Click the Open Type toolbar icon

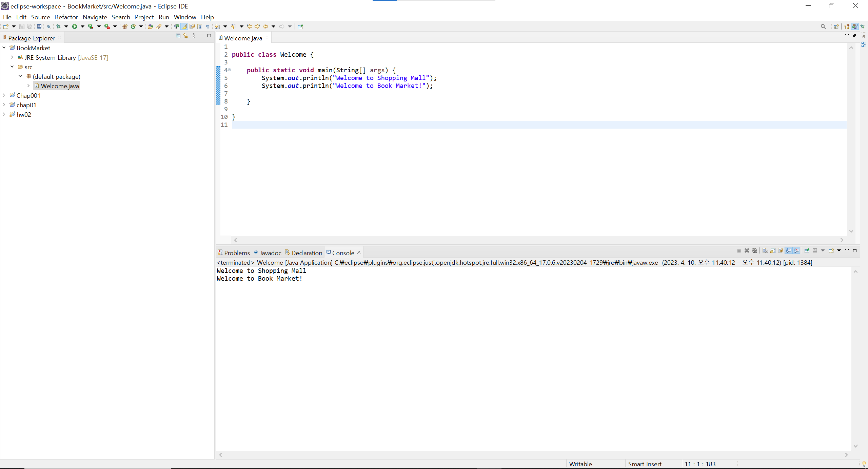[150, 26]
